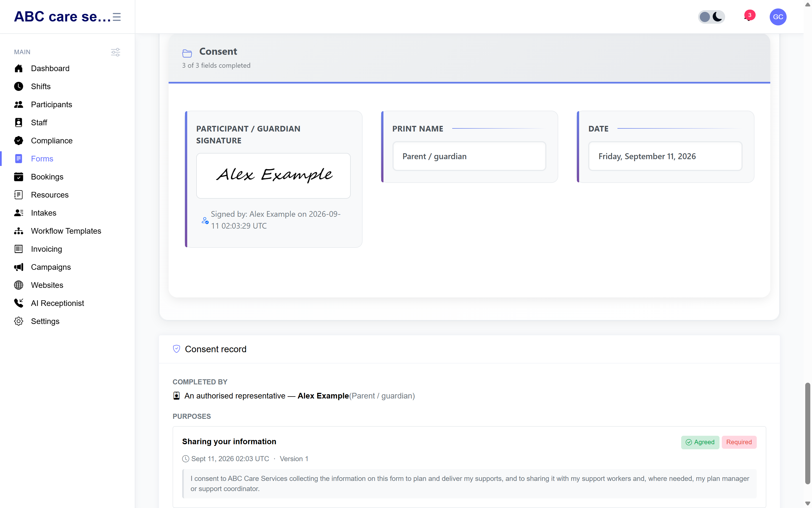
Task: Open the notifications bell with badge 3
Action: 749,16
